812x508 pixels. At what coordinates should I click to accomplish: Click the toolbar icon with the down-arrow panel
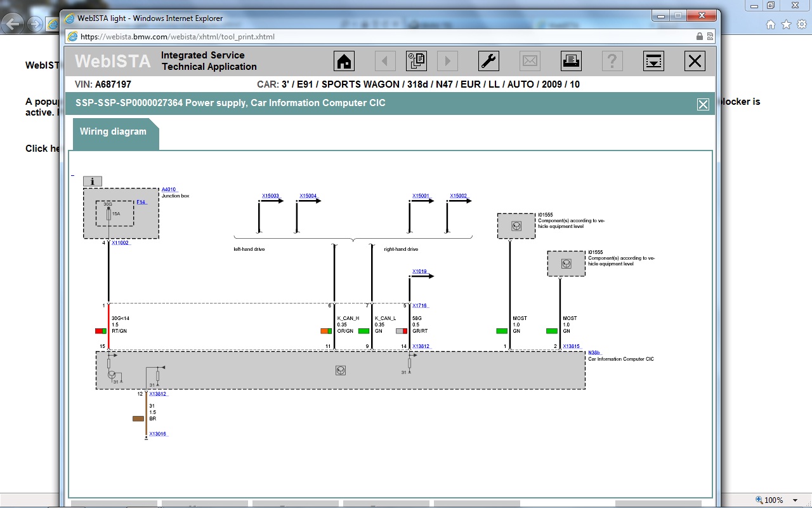pyautogui.click(x=653, y=61)
